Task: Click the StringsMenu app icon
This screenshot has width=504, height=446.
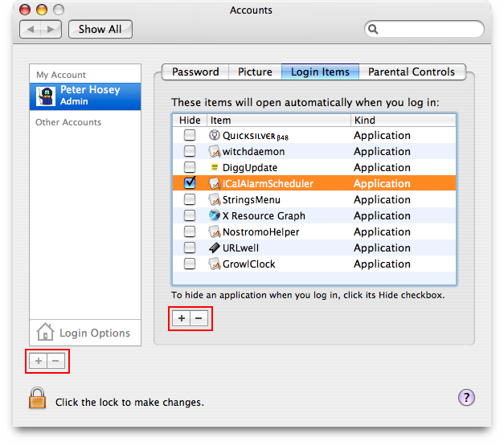Action: (215, 199)
